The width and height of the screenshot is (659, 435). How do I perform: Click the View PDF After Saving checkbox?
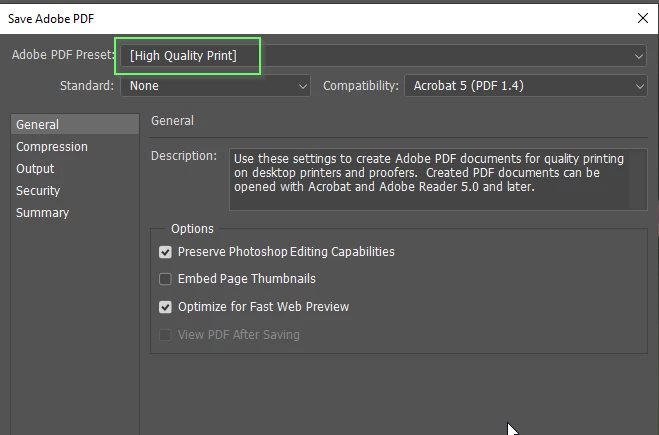pyautogui.click(x=165, y=335)
